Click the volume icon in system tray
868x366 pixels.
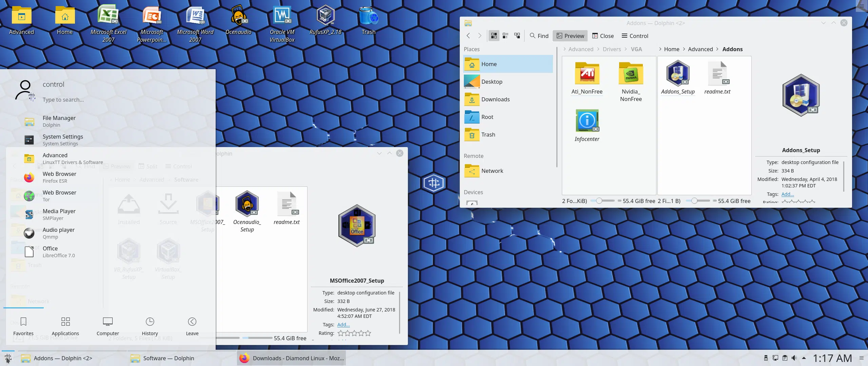[794, 358]
